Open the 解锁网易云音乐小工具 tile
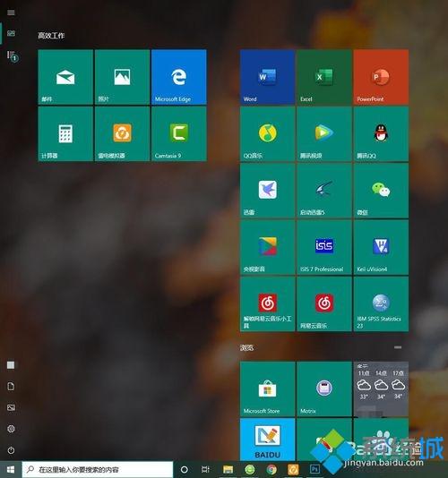Image resolution: width=448 pixels, height=478 pixels. (268, 303)
